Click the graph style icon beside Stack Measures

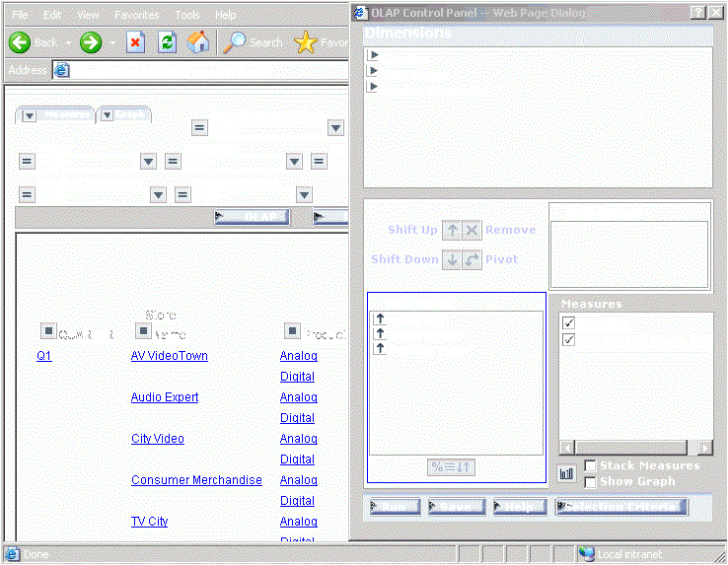566,473
